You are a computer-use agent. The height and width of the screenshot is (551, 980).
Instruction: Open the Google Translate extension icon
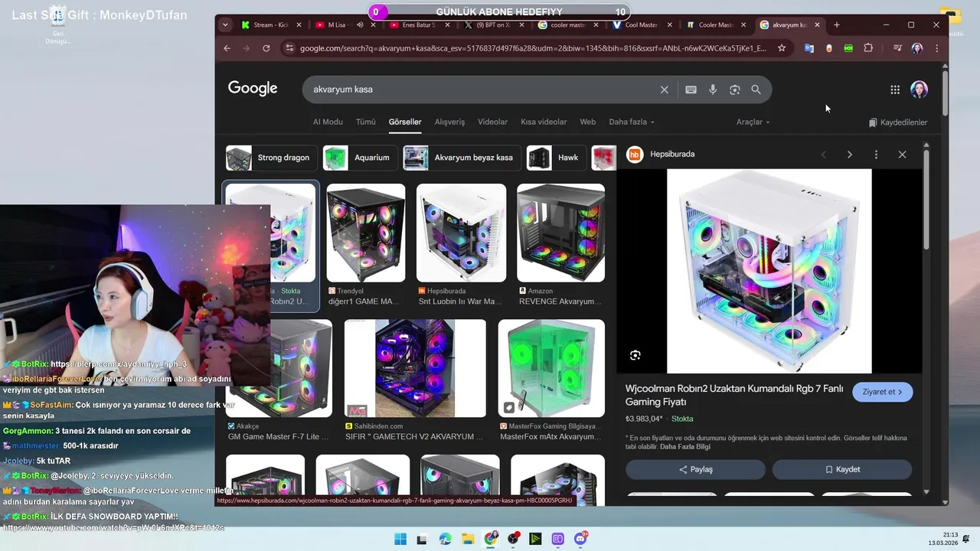click(x=808, y=48)
